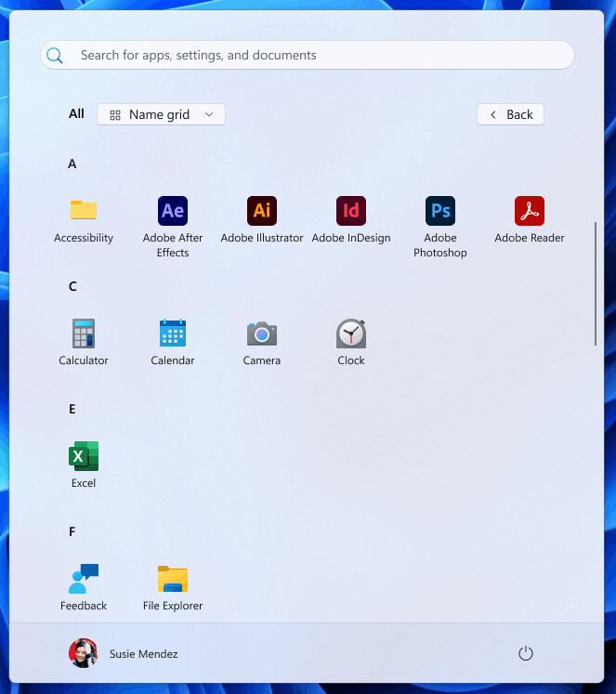
Task: Click the search apps input field
Action: [x=308, y=56]
